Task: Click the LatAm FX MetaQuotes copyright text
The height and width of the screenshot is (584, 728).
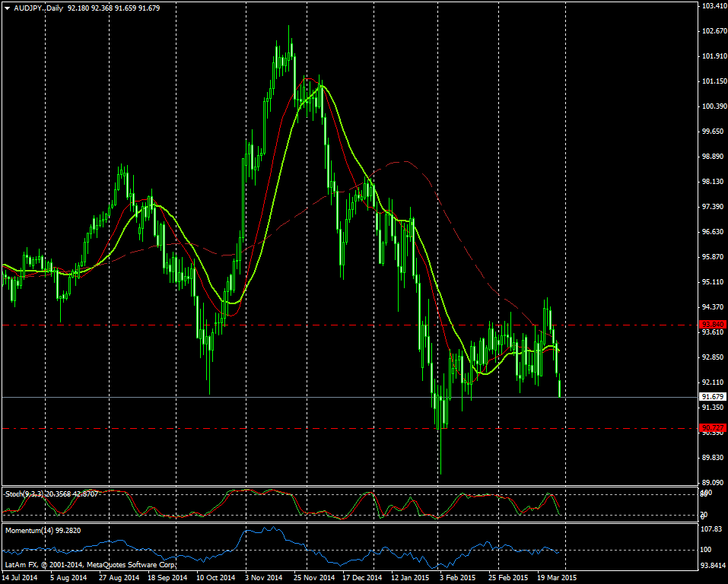Action: (x=90, y=565)
